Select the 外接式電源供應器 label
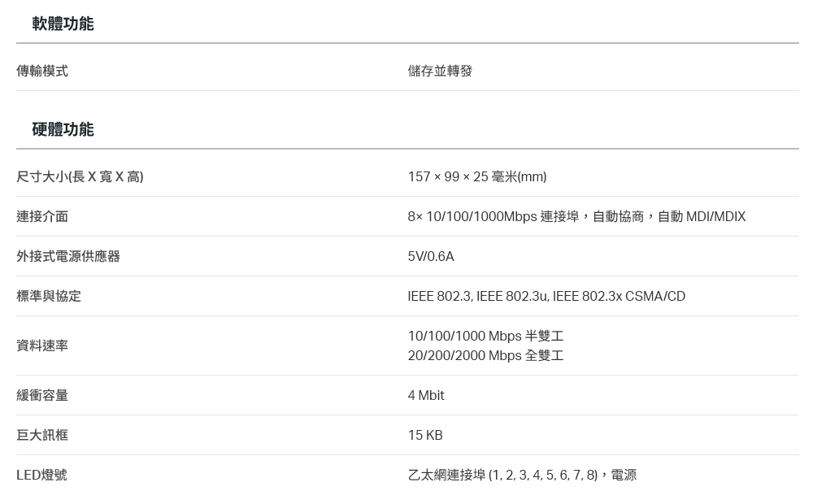 point(68,256)
